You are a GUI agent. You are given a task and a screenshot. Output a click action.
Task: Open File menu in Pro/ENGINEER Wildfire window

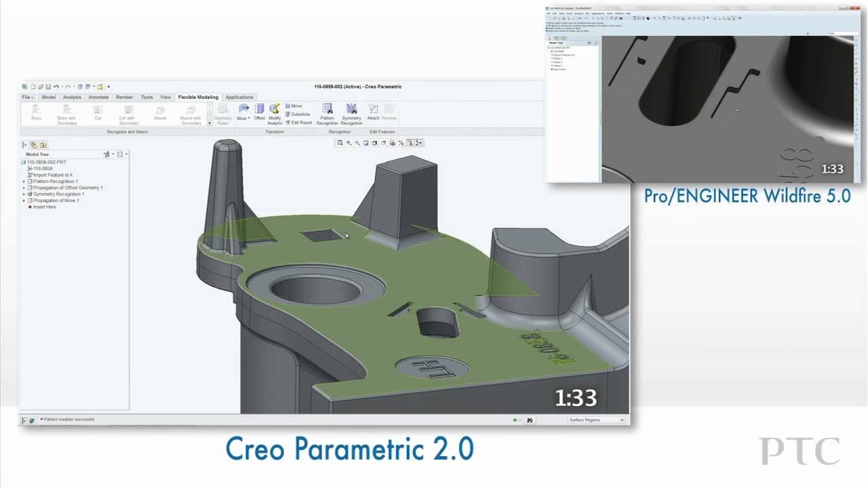(x=549, y=14)
